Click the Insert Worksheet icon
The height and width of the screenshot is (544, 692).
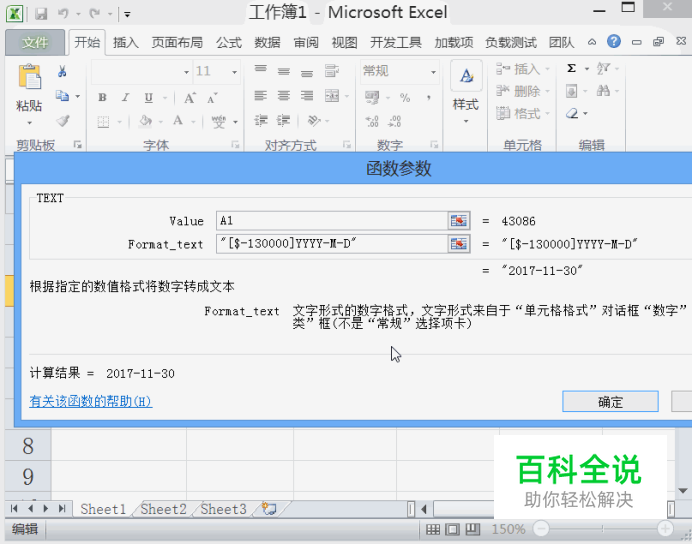point(269,509)
